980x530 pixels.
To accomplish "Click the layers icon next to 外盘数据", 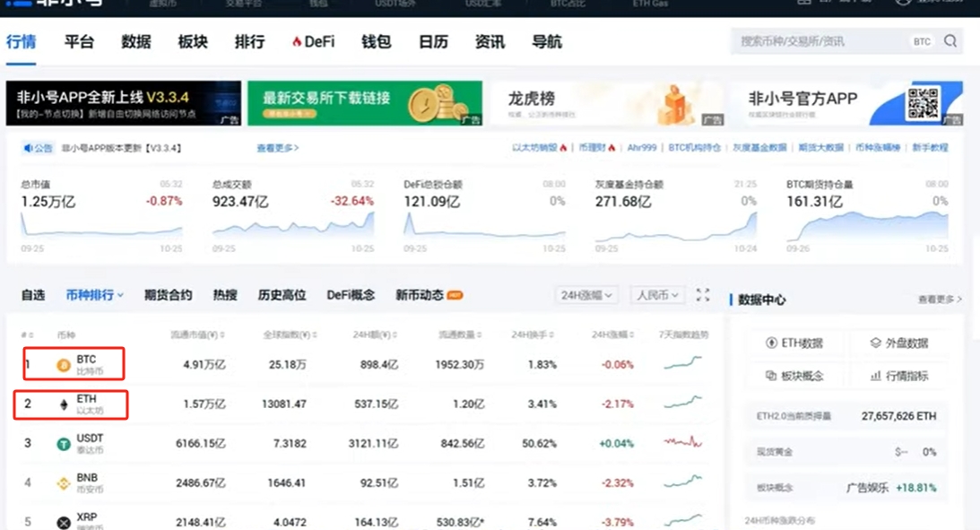I will click(x=876, y=343).
